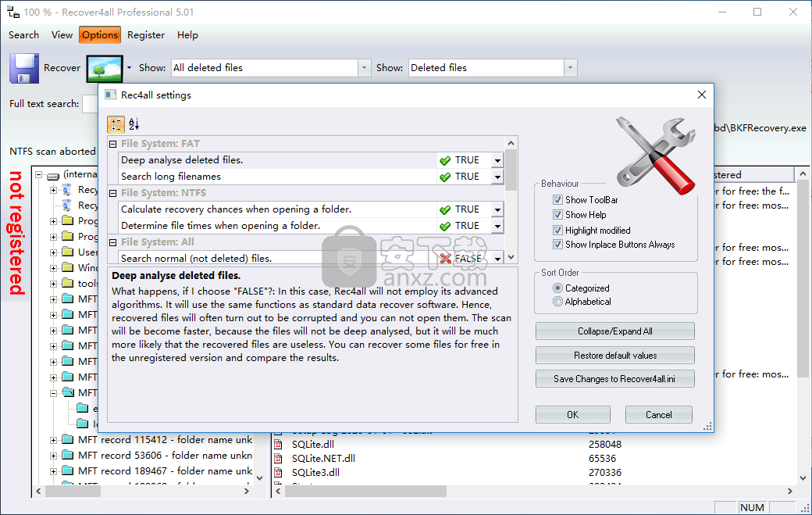Expand the MFT record 115412 tree node
812x515 pixels.
(x=53, y=440)
